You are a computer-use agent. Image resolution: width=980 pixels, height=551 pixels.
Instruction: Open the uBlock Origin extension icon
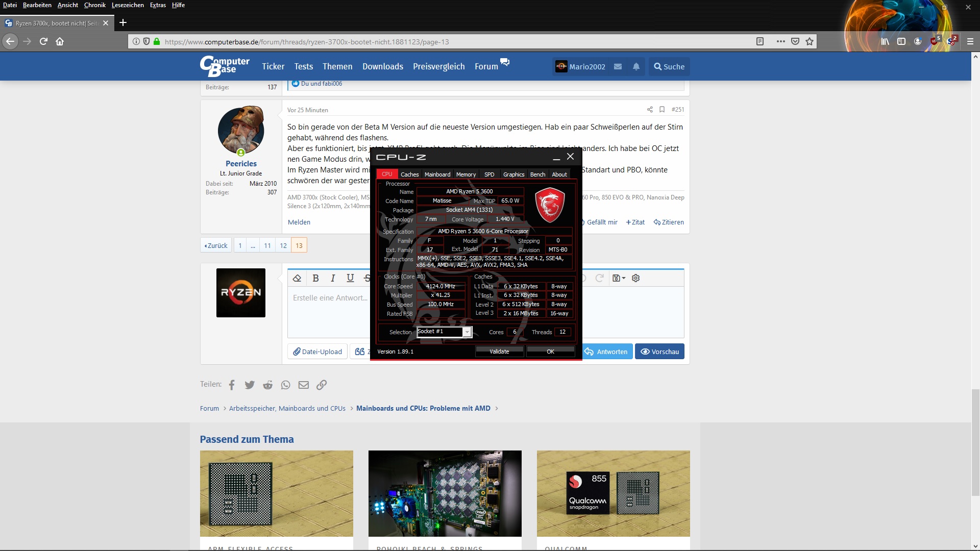(935, 41)
